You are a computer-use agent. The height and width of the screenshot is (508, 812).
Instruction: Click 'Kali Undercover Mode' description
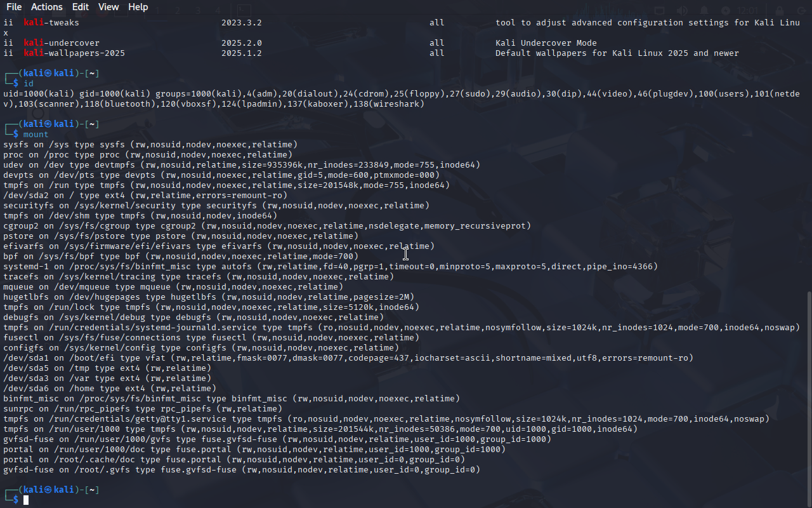click(x=546, y=43)
